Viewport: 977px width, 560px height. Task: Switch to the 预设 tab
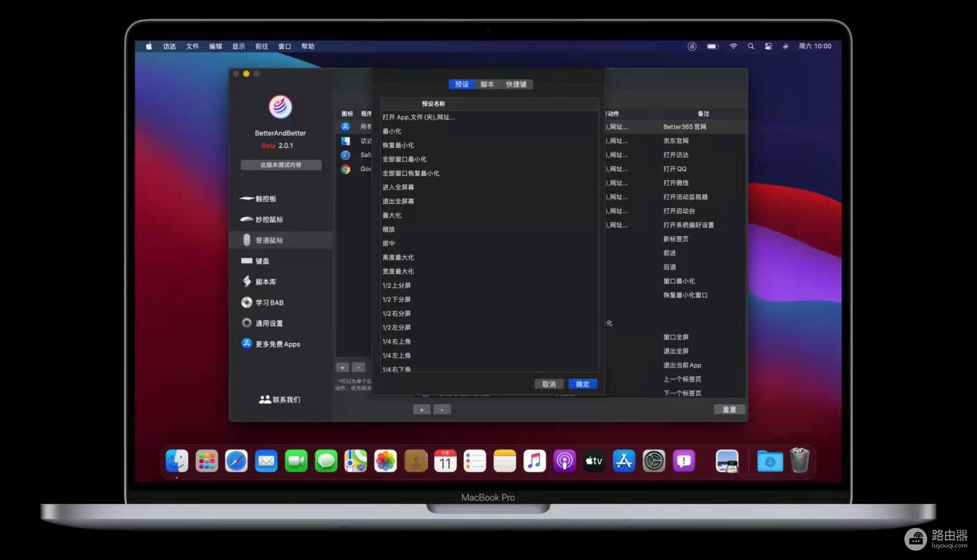[462, 84]
